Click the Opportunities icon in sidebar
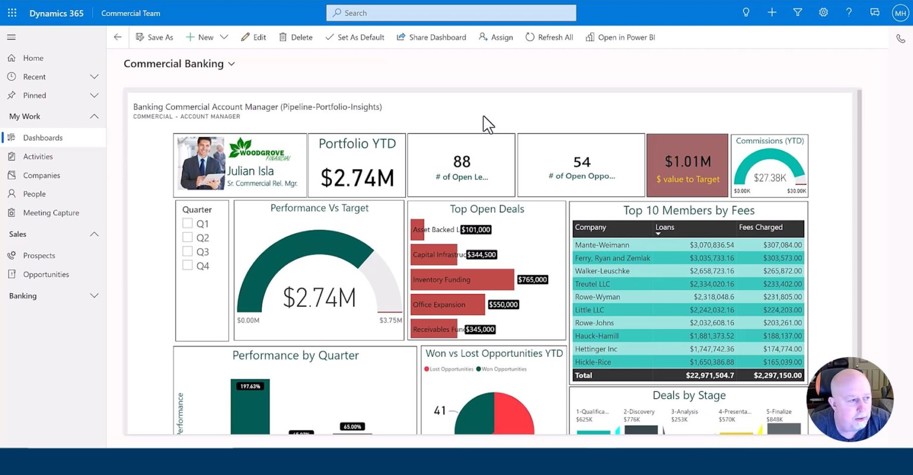 tap(11, 274)
